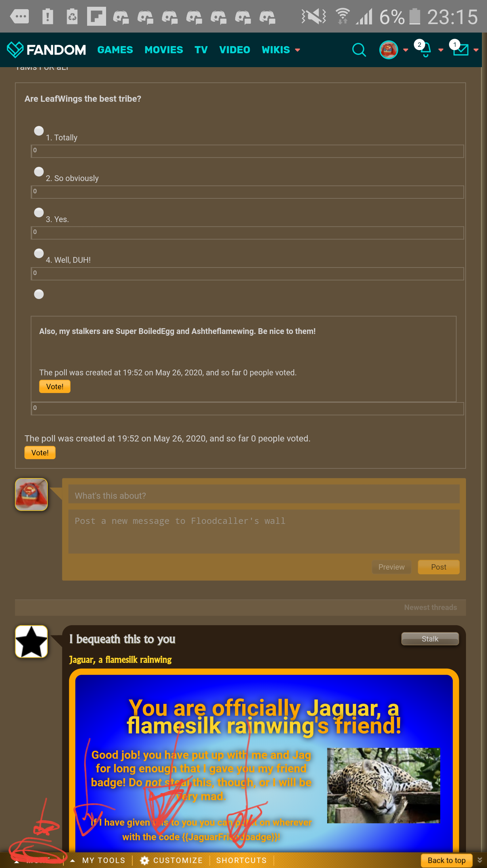Click the "What's this about?" subject field
The width and height of the screenshot is (487, 868).
coord(264,496)
